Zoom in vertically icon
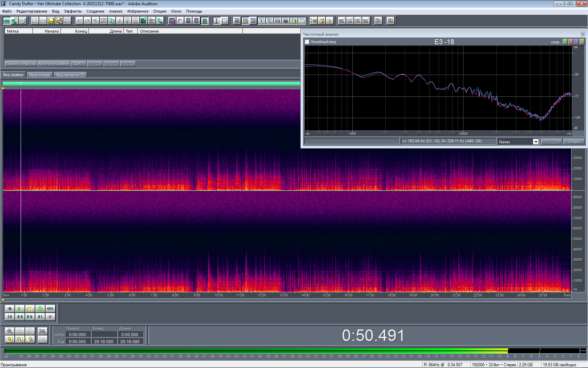The width and height of the screenshot is (588, 368). click(x=43, y=331)
